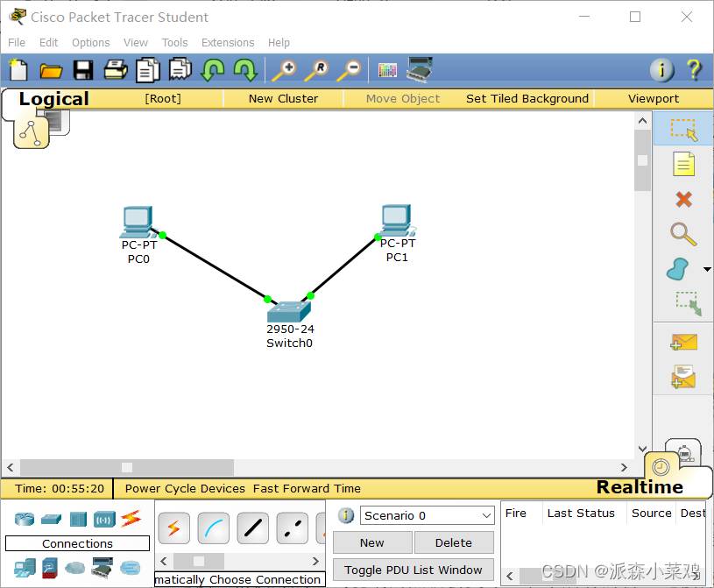Create a new scenario with New
The height and width of the screenshot is (588, 714).
[x=372, y=542]
